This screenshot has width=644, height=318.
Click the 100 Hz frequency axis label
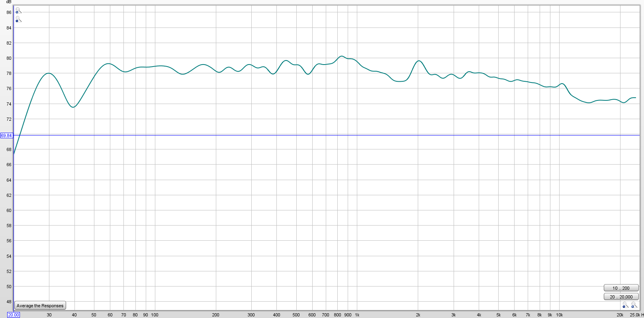155,315
